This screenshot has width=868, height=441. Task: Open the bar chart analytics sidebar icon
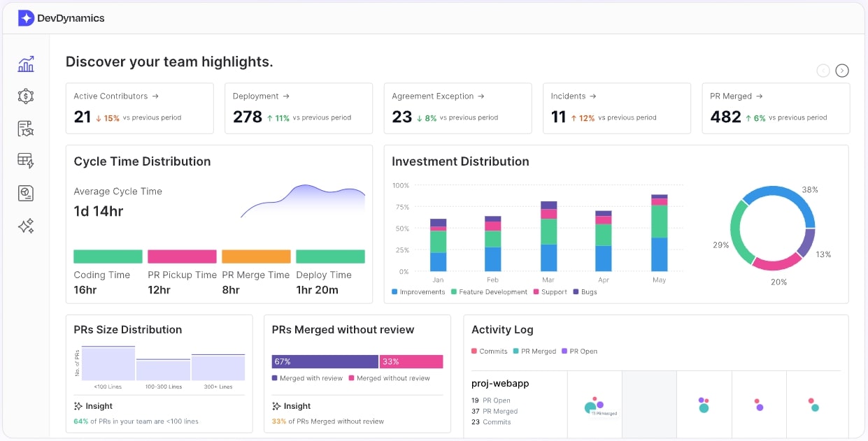26,64
